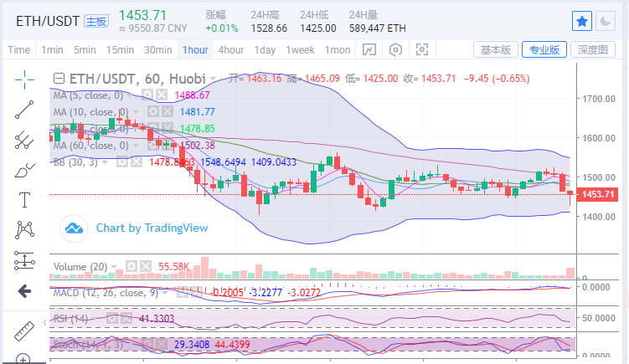Remove the Stoch (14, 1, 3) indicator
629x364 pixels.
point(162,344)
